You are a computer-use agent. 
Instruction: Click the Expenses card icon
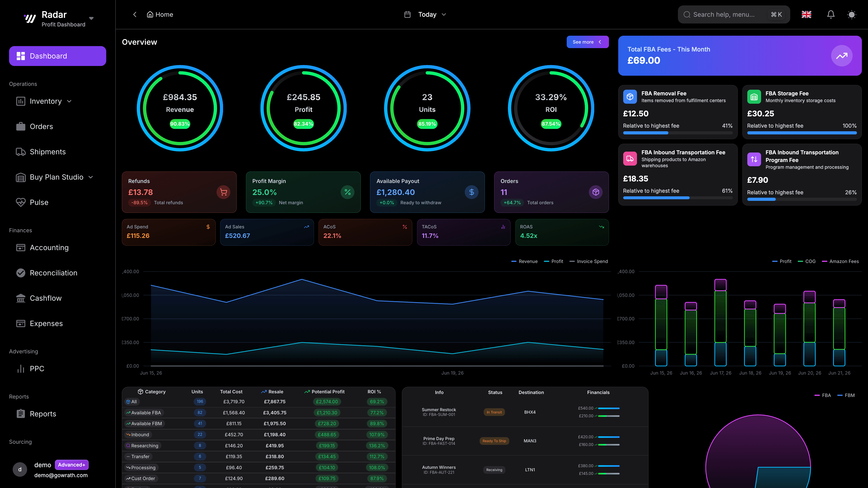[21, 323]
